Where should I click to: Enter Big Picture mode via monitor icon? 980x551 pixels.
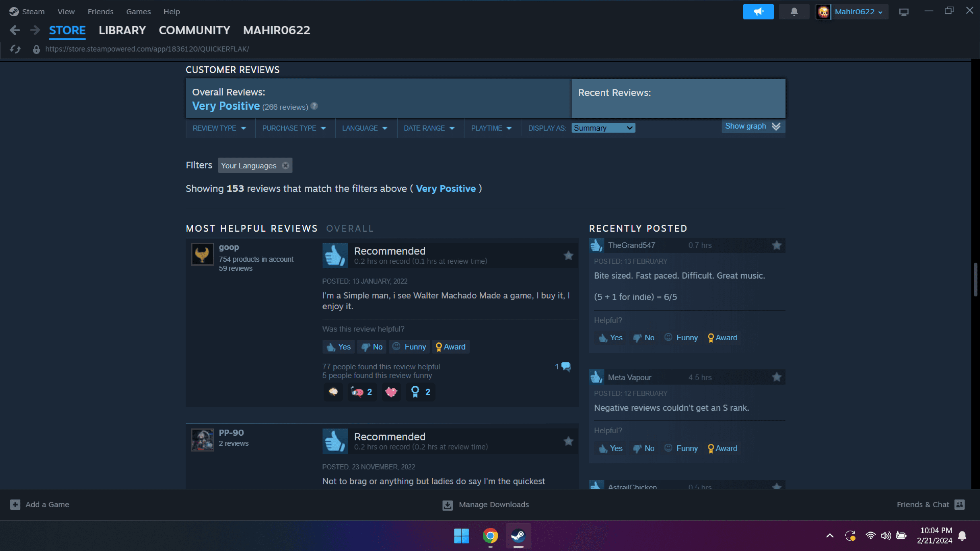903,12
